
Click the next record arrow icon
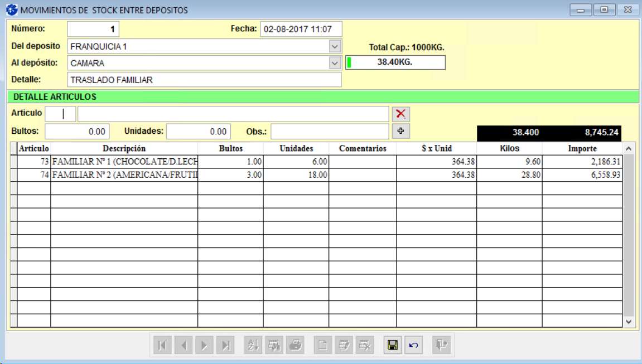(204, 346)
